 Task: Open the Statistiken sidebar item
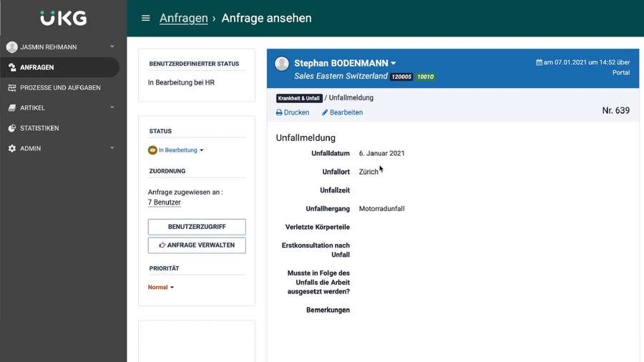39,128
